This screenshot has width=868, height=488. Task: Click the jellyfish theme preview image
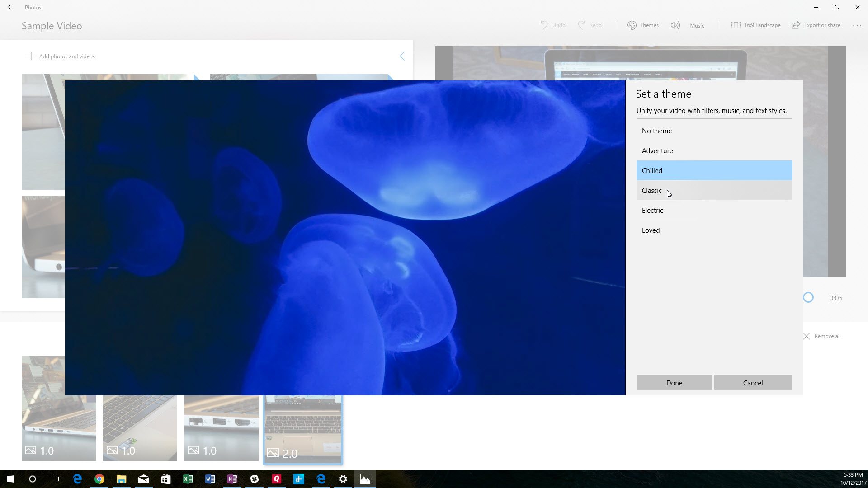coord(345,238)
